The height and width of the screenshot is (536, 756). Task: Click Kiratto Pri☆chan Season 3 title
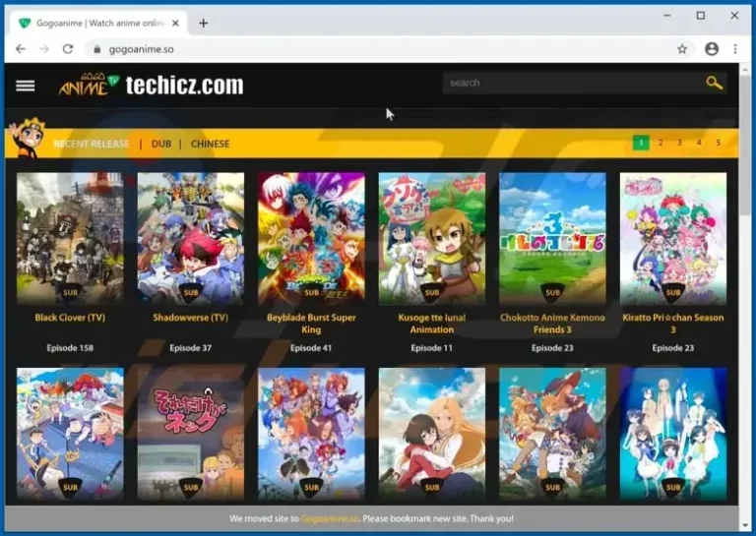click(x=673, y=324)
